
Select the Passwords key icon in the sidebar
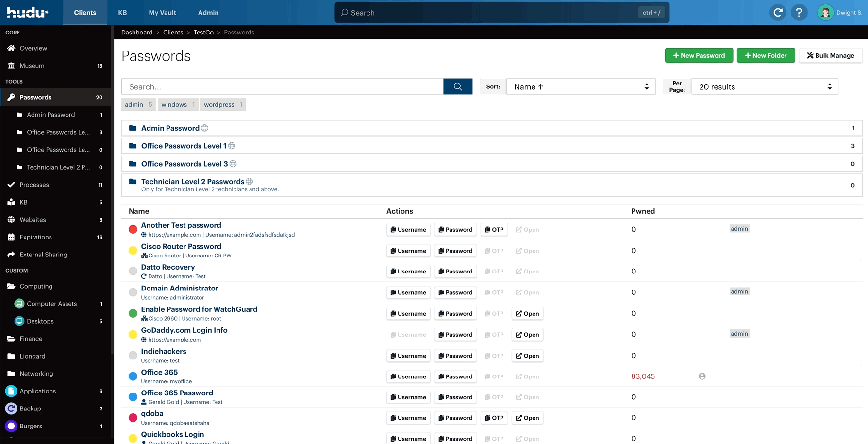point(11,97)
